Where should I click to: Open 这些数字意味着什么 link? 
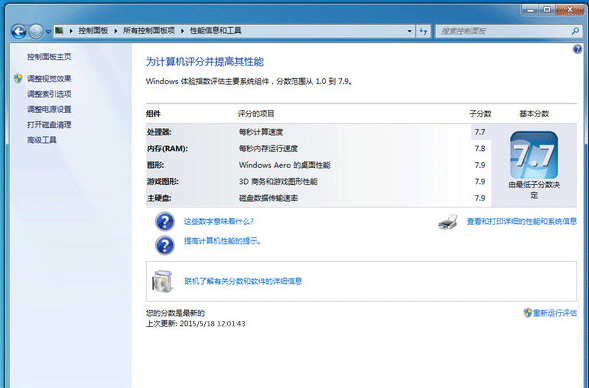219,221
